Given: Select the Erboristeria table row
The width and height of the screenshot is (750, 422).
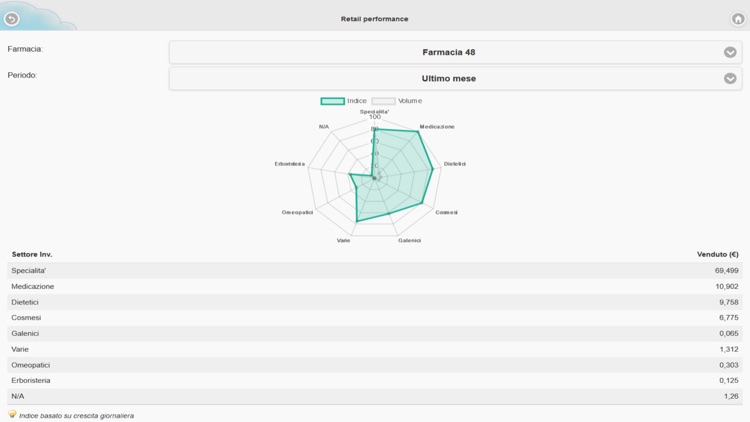Looking at the screenshot, I should point(375,380).
